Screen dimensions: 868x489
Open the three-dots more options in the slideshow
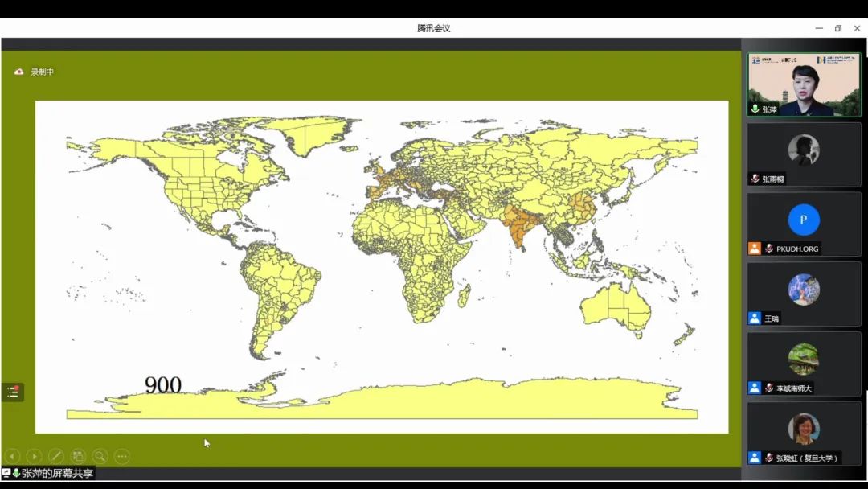121,456
